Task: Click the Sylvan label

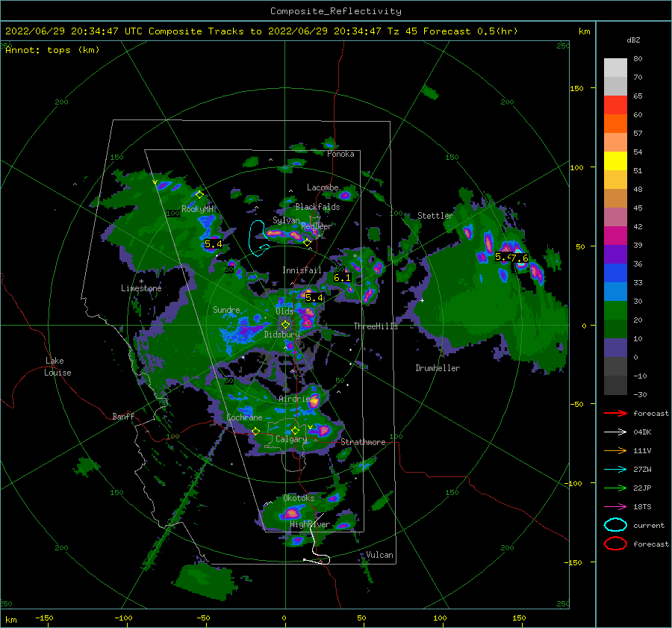Action: point(286,221)
